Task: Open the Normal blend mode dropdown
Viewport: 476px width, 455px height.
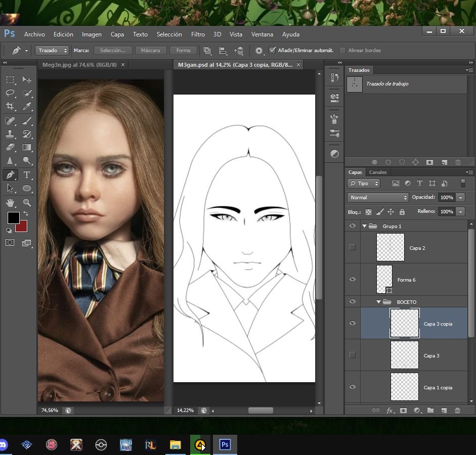Action: 378,198
